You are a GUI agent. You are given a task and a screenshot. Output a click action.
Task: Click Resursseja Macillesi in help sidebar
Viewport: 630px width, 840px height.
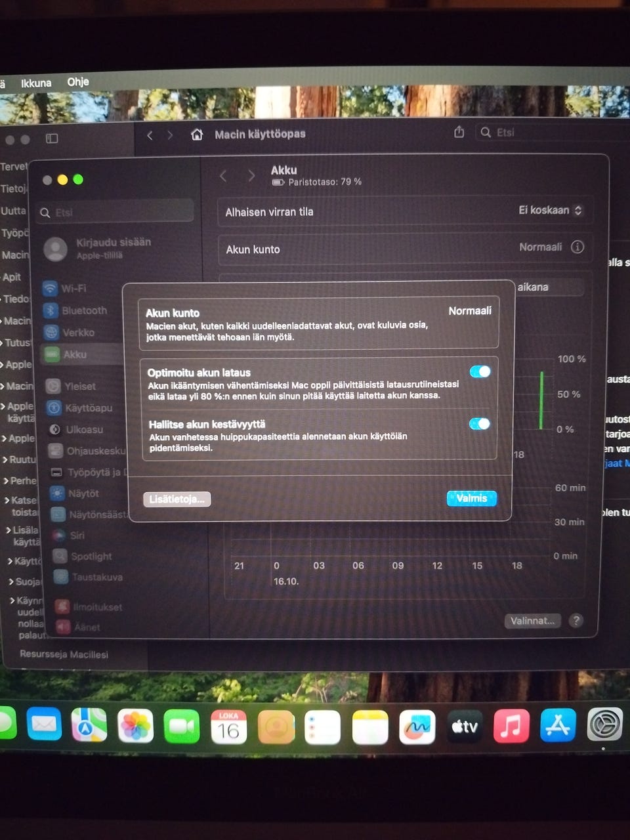tap(64, 654)
